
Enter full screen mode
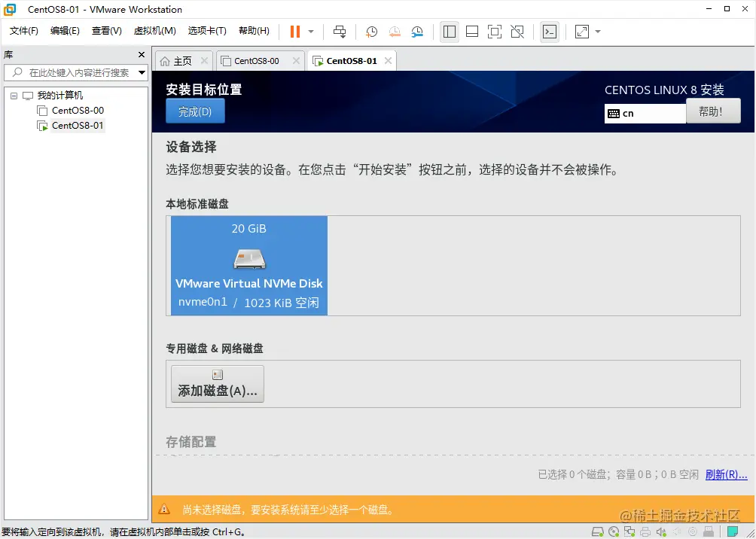click(x=493, y=31)
